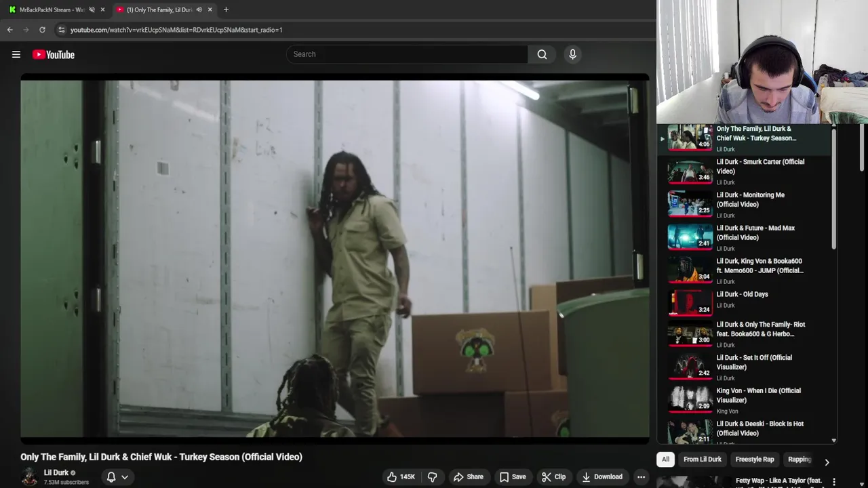The width and height of the screenshot is (868, 488).
Task: Show more filter chips with right chevron
Action: click(827, 462)
